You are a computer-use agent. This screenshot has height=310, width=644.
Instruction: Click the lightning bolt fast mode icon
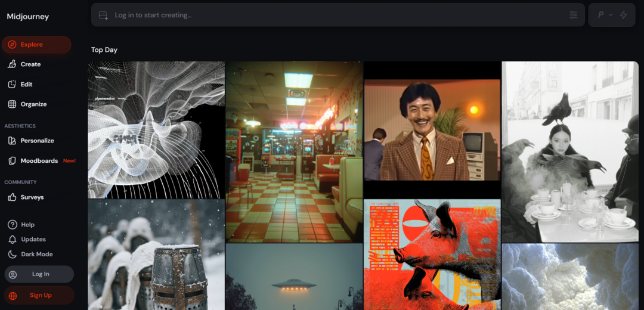tap(623, 15)
